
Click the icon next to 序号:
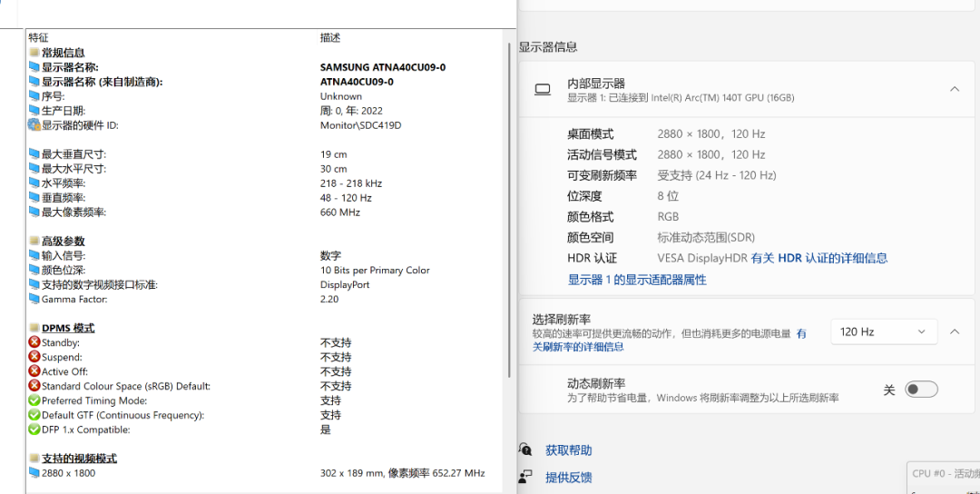[34, 95]
